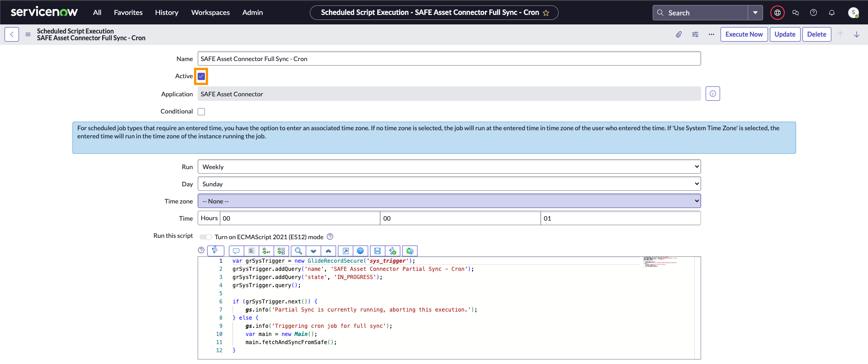The height and width of the screenshot is (364, 868).
Task: Open script editor help blue question icon
Action: point(360,251)
